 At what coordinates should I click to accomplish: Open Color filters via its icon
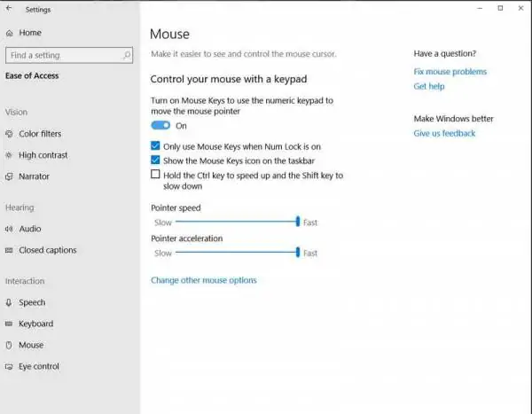tap(9, 134)
